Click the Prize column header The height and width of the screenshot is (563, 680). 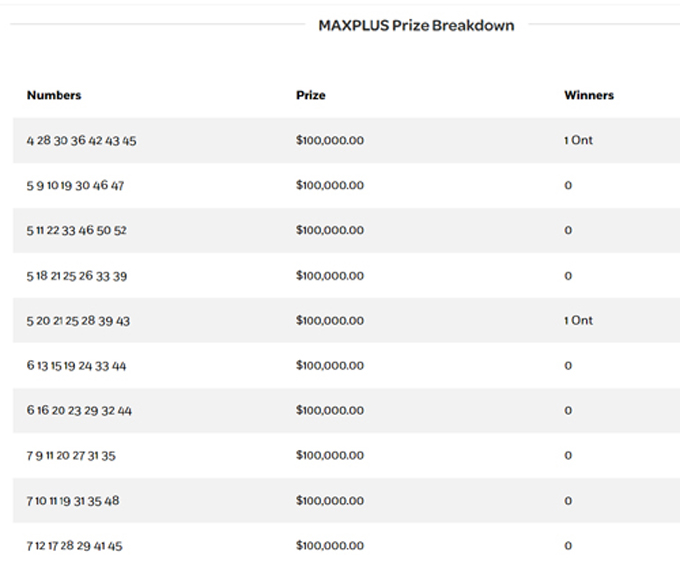coord(311,95)
